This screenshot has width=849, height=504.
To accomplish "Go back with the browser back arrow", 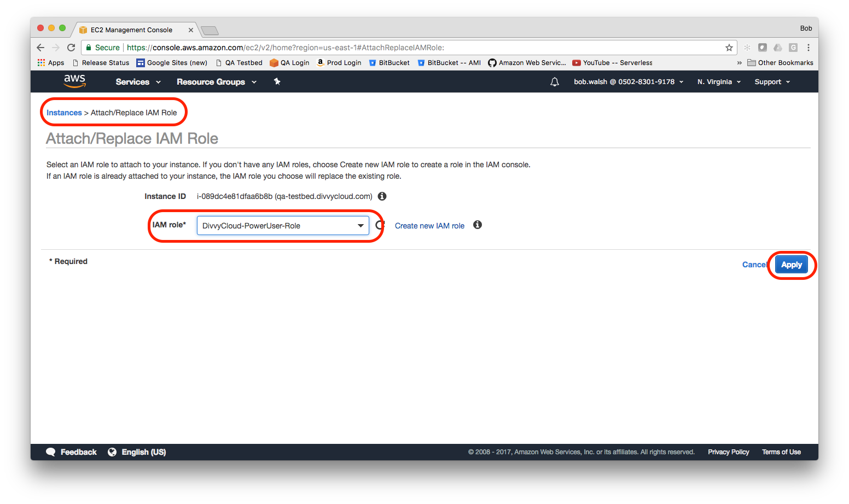I will tap(40, 48).
